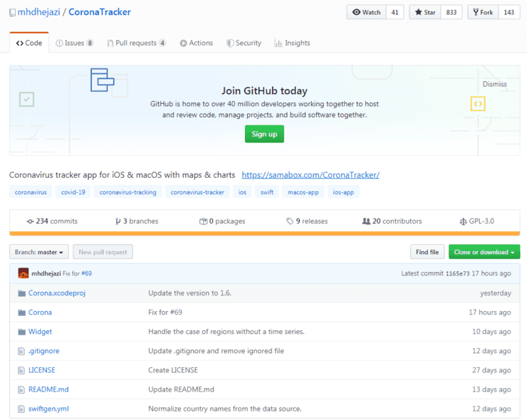Click the README.md file icon
Viewport: 527px width, 420px height.
point(21,390)
